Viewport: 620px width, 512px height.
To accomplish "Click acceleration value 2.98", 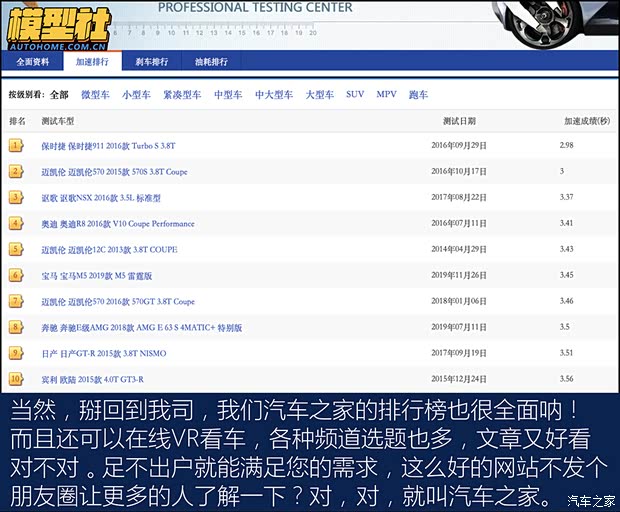I will (x=566, y=145).
